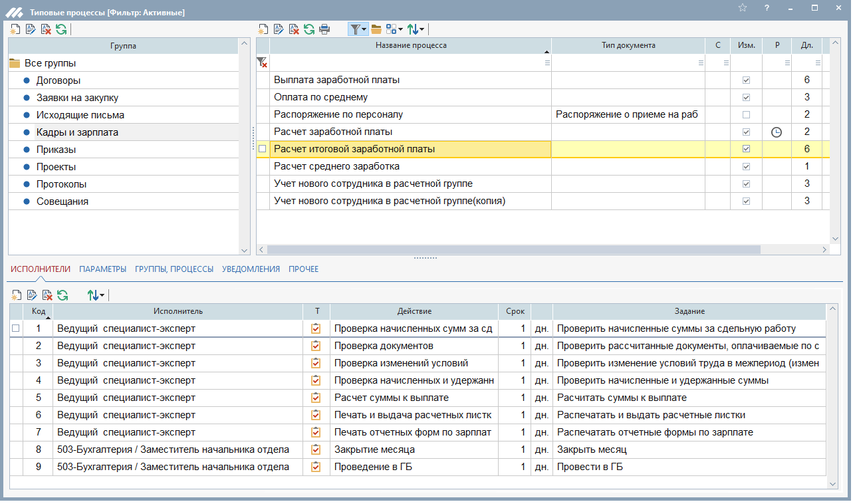Clear the filter row with the crossed funnel icon
Viewport: 855px width, 504px height.
[x=263, y=63]
